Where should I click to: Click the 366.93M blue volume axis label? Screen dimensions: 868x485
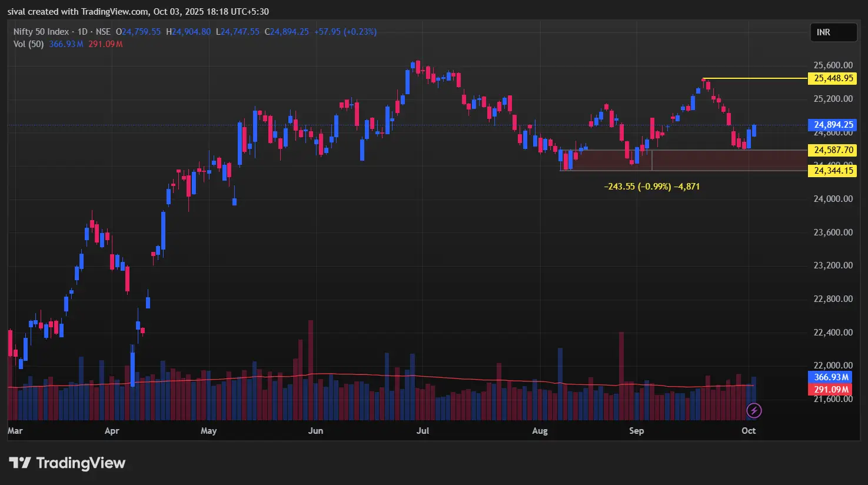click(x=830, y=377)
